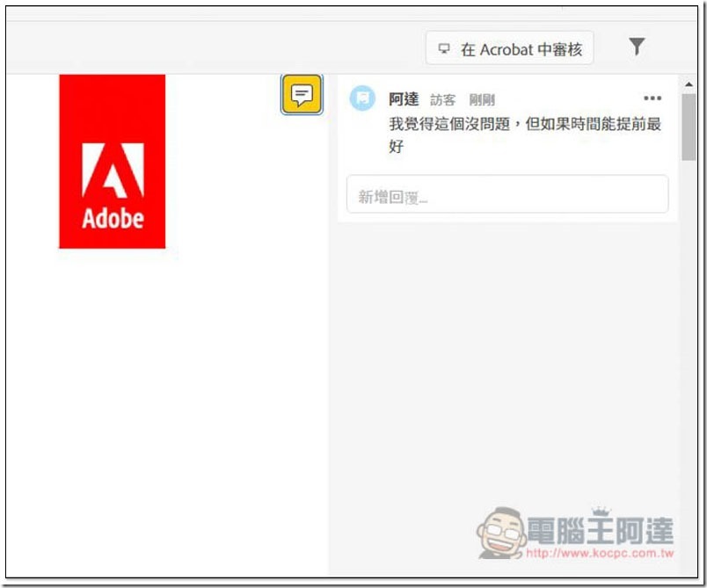Click the comments panel scrollbar thumb
Image resolution: width=707 pixels, height=588 pixels.
point(689,127)
